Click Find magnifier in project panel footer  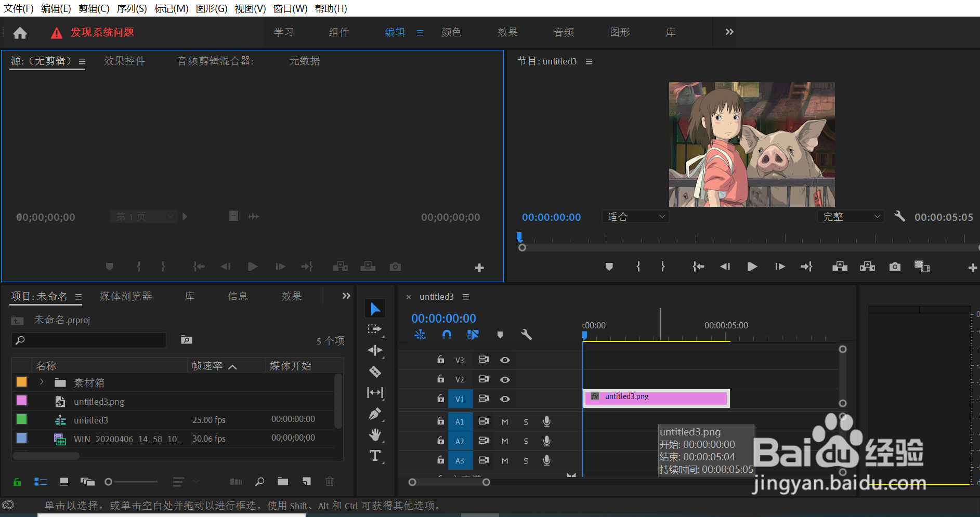tap(259, 482)
